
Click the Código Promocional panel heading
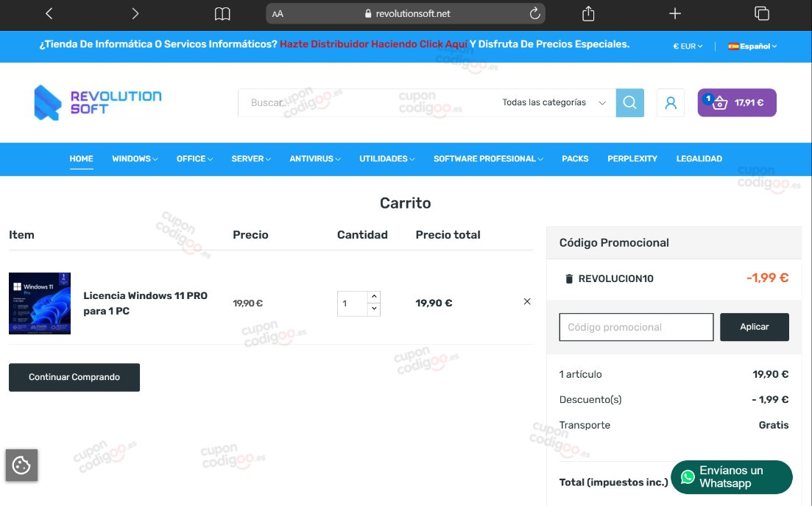coord(614,243)
